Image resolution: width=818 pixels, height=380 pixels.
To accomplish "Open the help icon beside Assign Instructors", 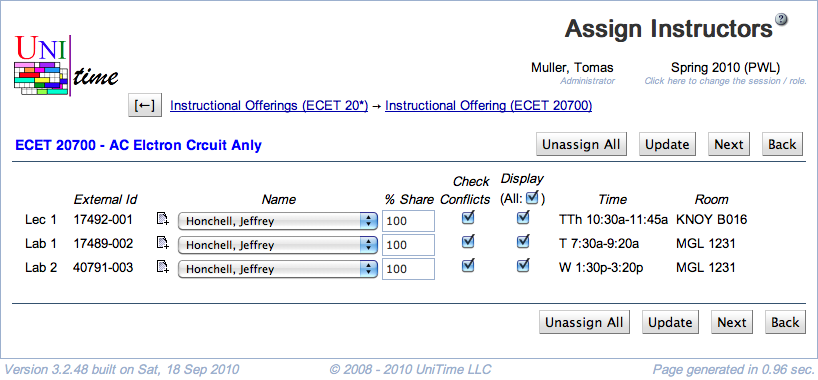I will [781, 19].
